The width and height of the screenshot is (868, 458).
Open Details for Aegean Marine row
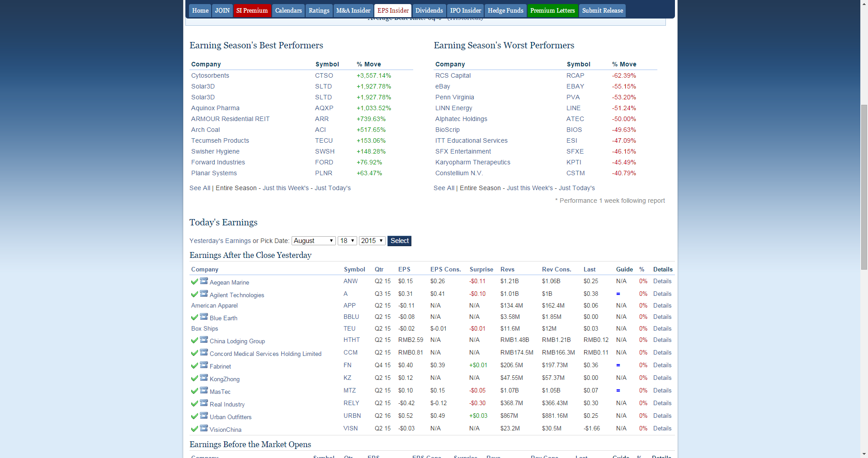662,281
